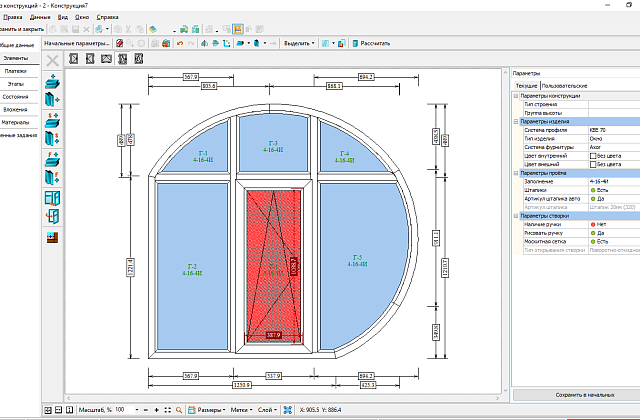The width and height of the screenshot is (640, 420).
Task: Click the brick wall fill icon
Action: 52,238
